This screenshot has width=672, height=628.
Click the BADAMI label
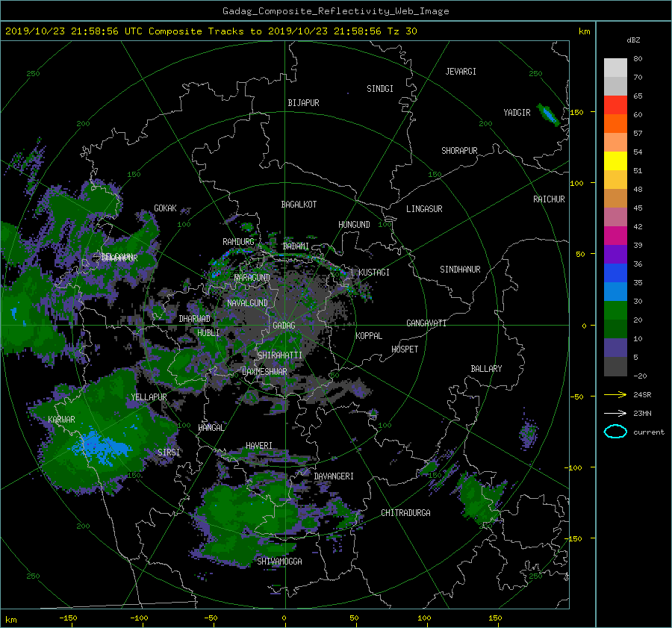pyautogui.click(x=296, y=246)
